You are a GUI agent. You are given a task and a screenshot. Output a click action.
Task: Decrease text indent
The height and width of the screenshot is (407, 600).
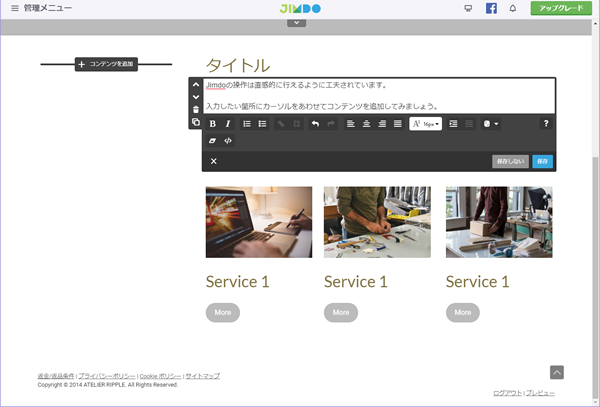(469, 124)
